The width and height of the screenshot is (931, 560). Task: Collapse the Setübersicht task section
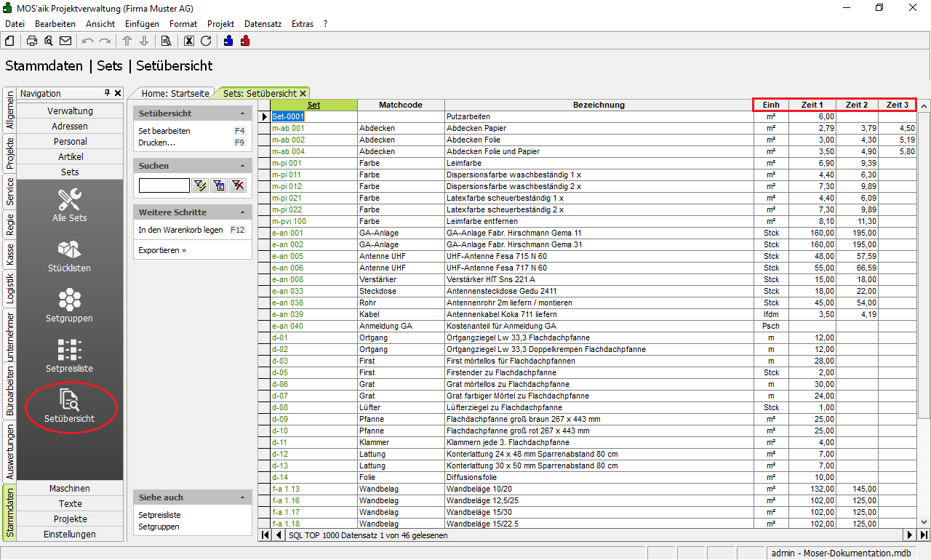[242, 113]
